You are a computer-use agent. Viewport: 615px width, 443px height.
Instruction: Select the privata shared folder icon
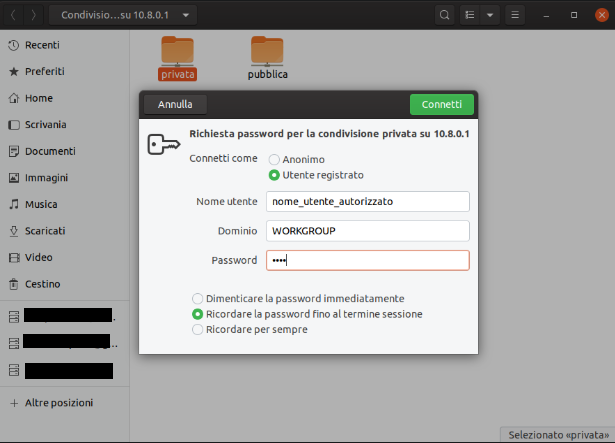177,50
